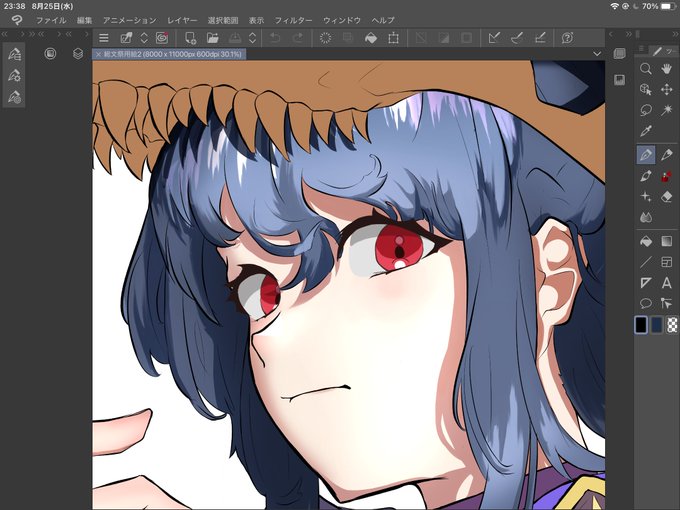Open the 表示 menu
680x510 pixels.
tap(256, 20)
